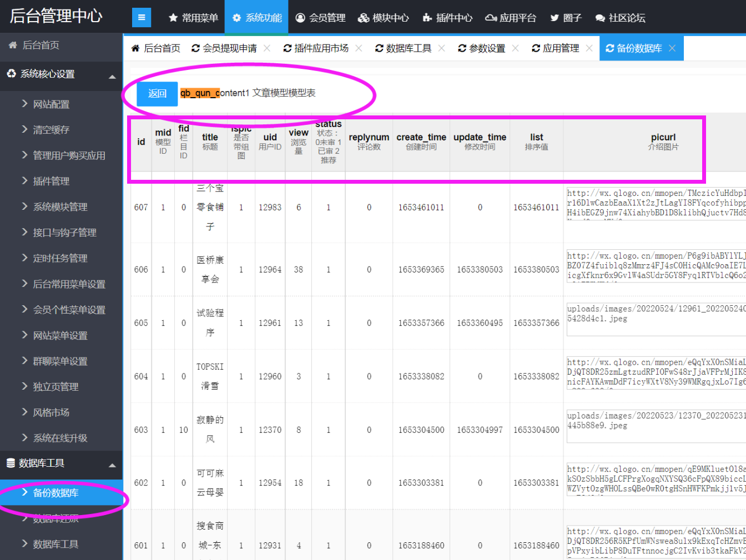Click home icon on 后台首页 tab
Viewport: 746px width, 560px height.
tap(135, 48)
